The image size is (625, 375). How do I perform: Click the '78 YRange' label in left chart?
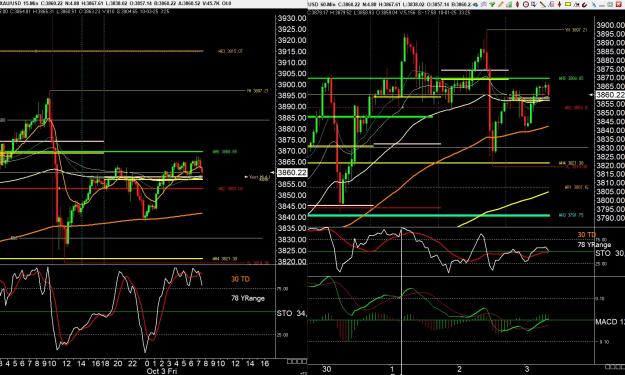pos(248,298)
